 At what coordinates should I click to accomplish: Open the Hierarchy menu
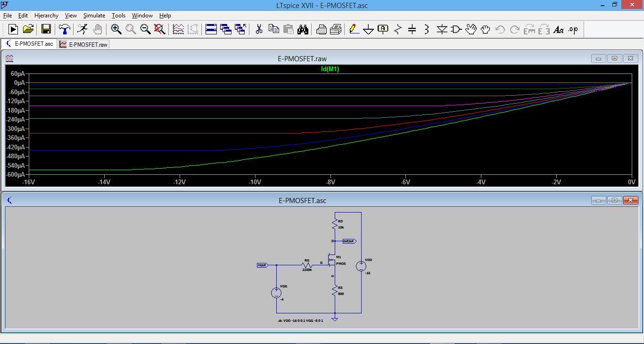(46, 16)
